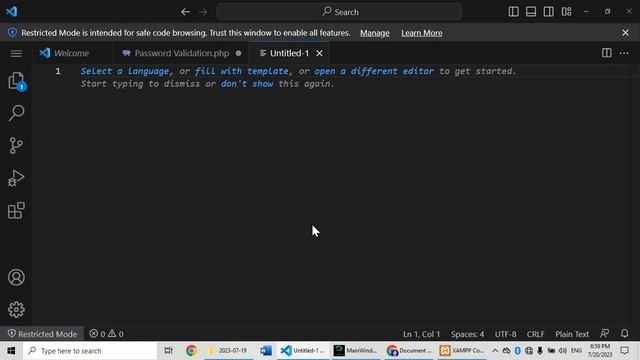This screenshot has height=360, width=640.
Task: Change end of line via CRLF
Action: 535,334
